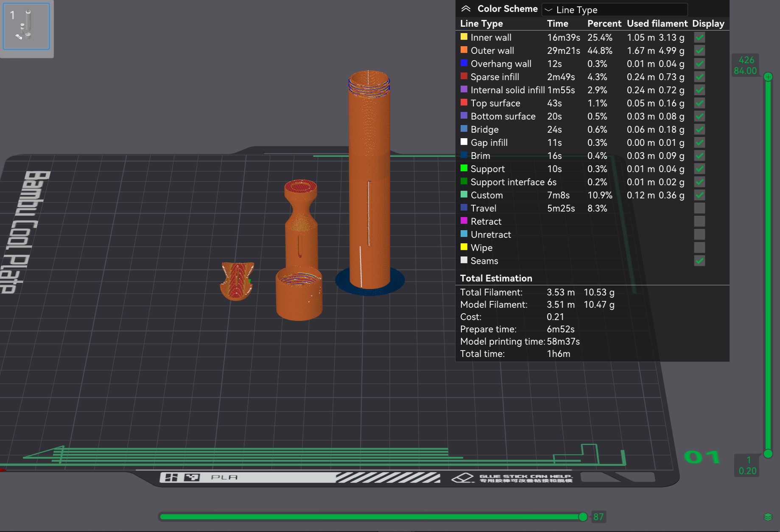The width and height of the screenshot is (780, 532).
Task: Click the Used filament column header
Action: (657, 23)
